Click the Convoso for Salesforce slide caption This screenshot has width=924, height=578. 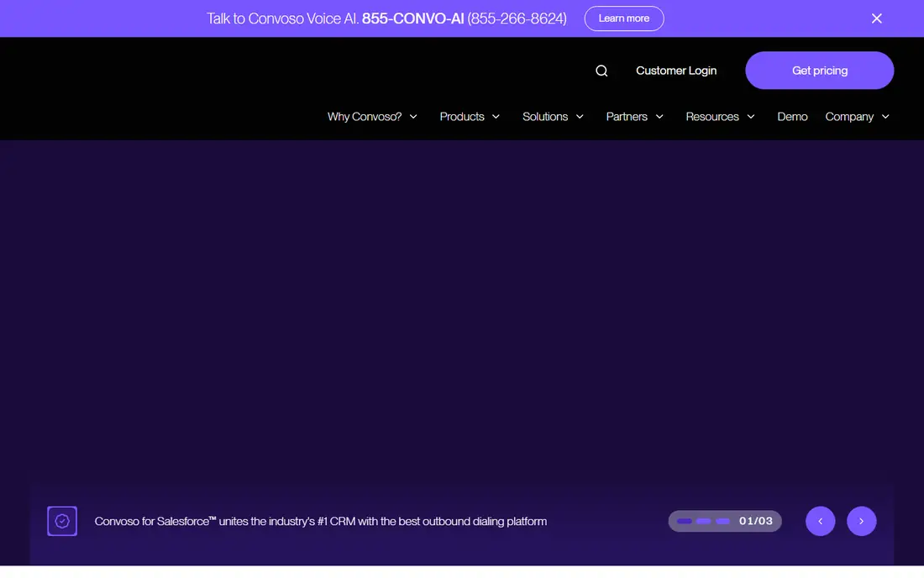pyautogui.click(x=321, y=522)
